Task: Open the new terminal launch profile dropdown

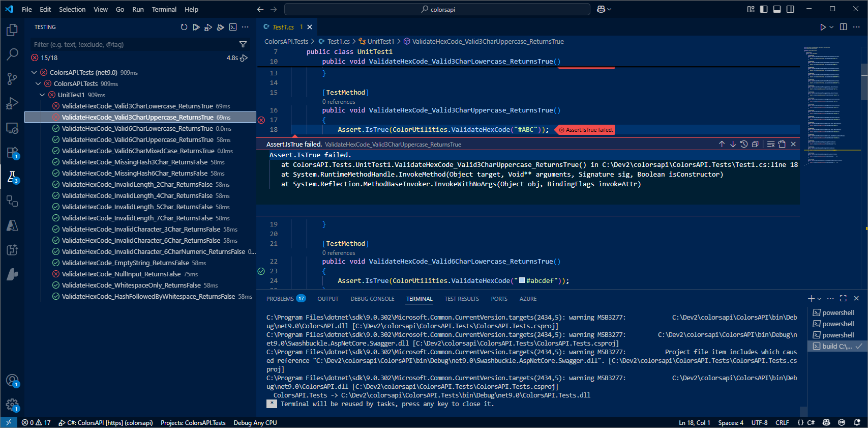Action: tap(819, 299)
